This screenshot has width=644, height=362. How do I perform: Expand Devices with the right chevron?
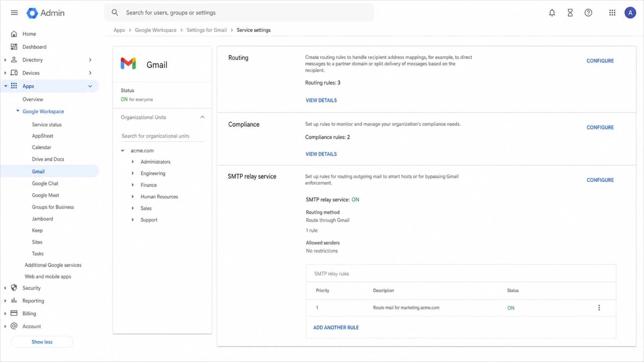90,73
